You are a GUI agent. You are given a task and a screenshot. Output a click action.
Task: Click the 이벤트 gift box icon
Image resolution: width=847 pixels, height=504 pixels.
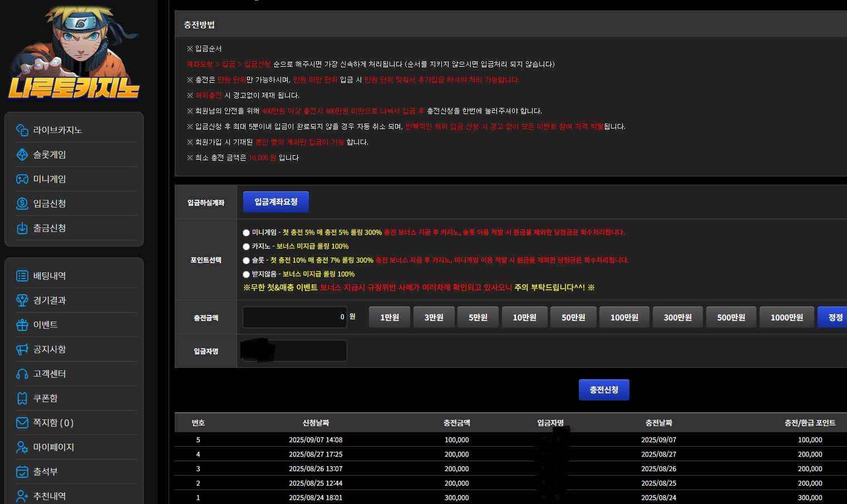(x=22, y=325)
